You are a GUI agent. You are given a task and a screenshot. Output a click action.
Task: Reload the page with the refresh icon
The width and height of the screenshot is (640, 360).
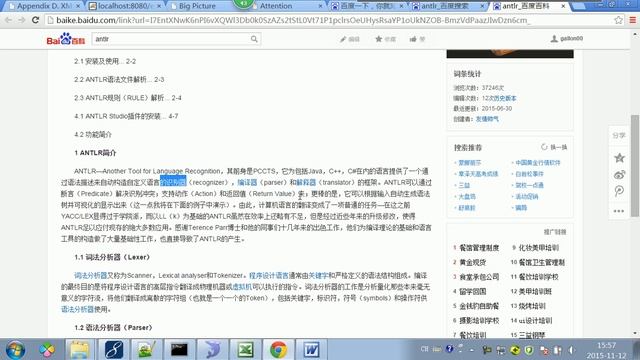click(35, 20)
